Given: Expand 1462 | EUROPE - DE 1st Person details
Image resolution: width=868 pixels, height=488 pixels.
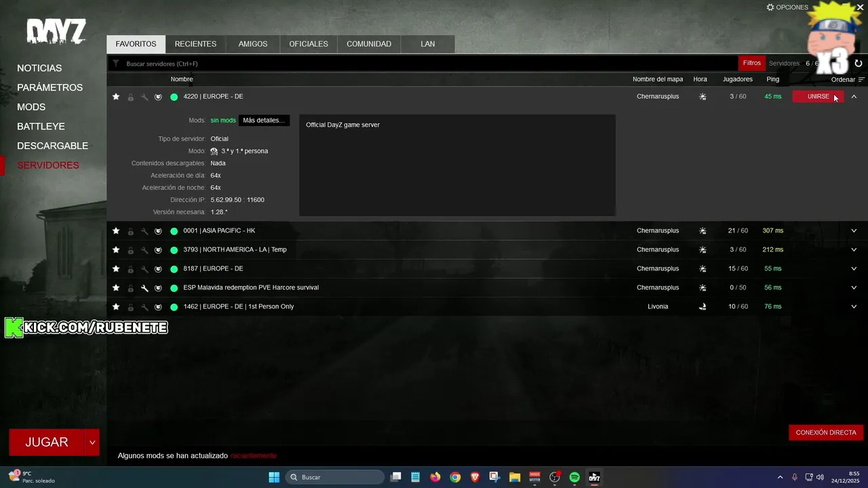Looking at the screenshot, I should tap(854, 307).
